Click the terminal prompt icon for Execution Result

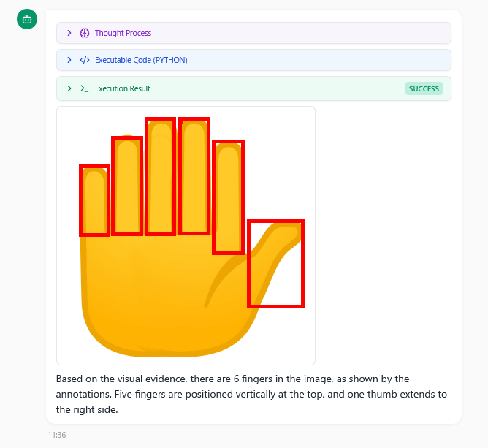point(85,88)
